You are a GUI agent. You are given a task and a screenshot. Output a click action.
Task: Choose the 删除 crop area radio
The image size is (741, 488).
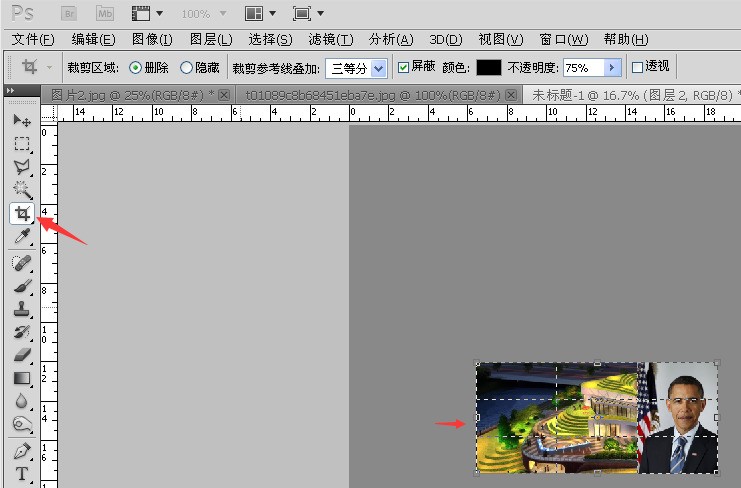tap(135, 68)
